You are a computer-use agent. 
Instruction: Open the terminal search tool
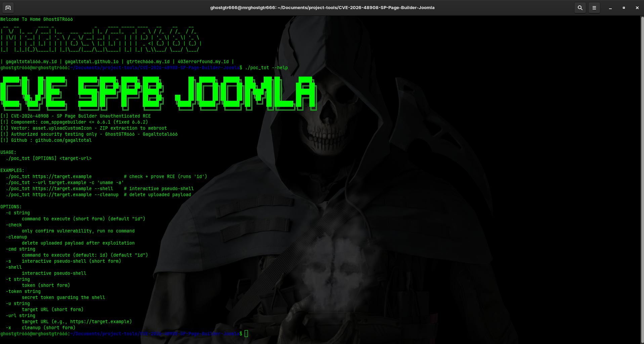(580, 7)
